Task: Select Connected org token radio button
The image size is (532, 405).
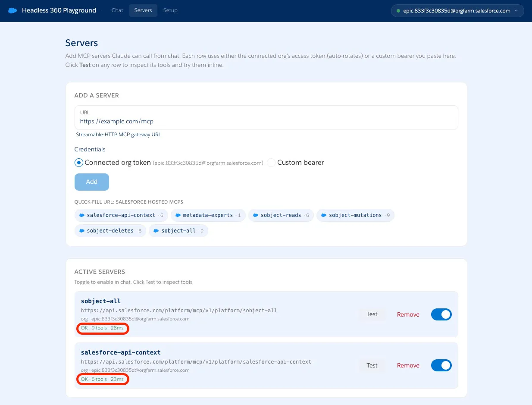Action: (78, 163)
